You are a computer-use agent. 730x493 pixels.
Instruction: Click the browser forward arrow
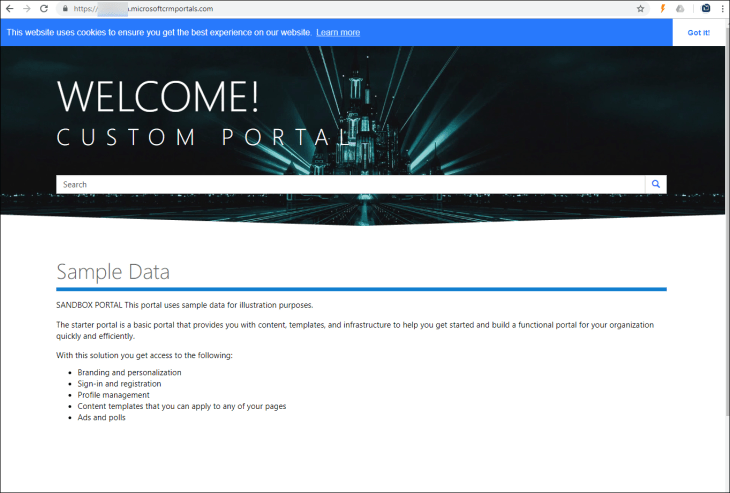26,8
